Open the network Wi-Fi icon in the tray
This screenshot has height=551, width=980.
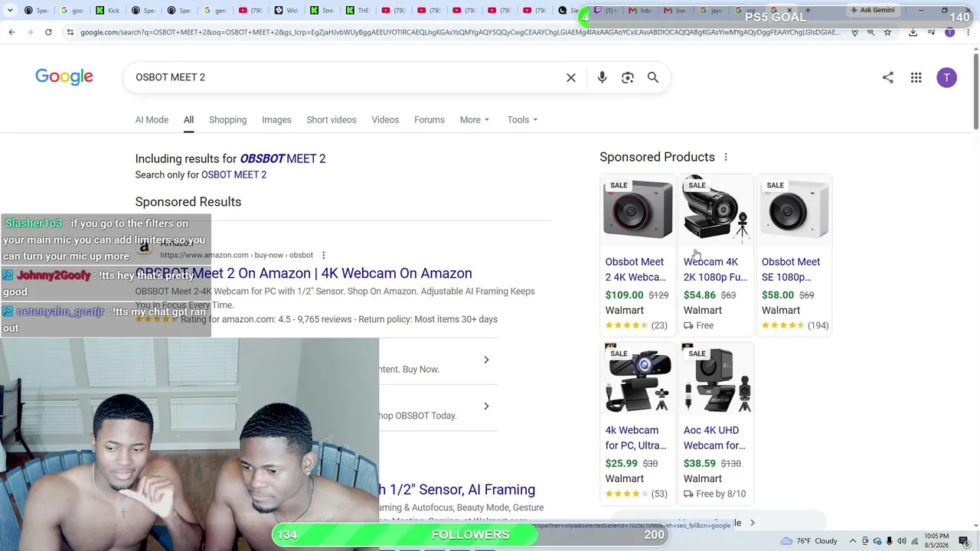click(x=914, y=541)
